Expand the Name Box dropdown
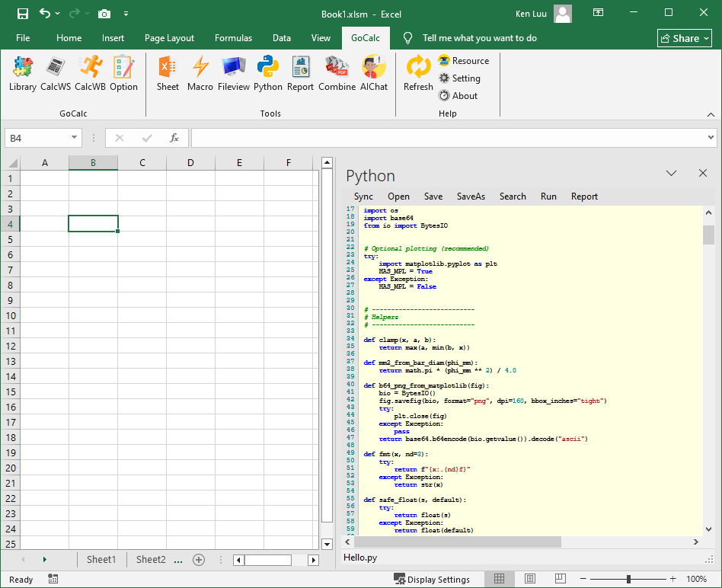 coord(74,138)
